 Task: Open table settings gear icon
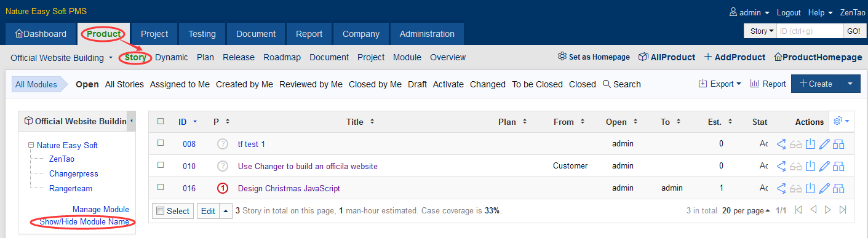840,121
